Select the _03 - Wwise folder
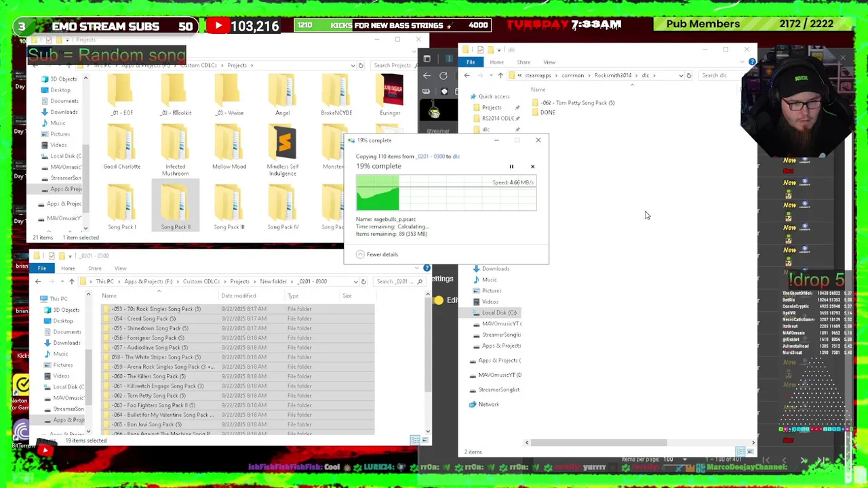The image size is (868, 488). click(x=229, y=95)
